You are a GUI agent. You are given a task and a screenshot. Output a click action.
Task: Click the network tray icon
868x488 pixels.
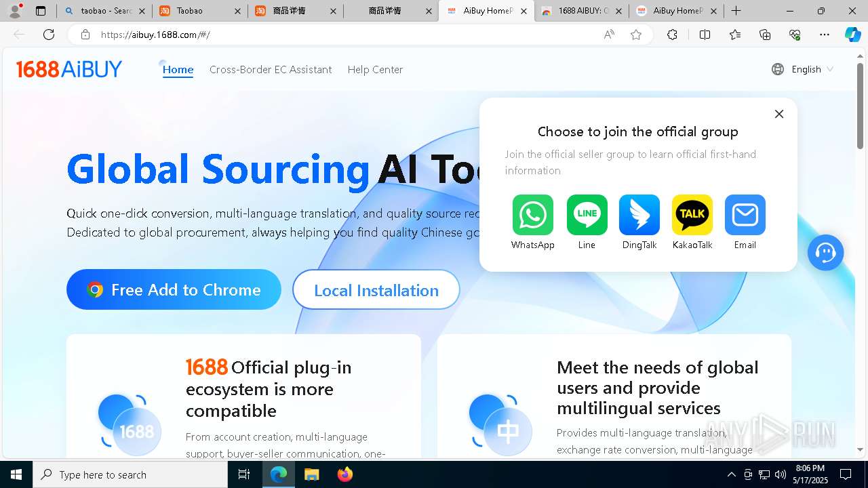tap(764, 474)
